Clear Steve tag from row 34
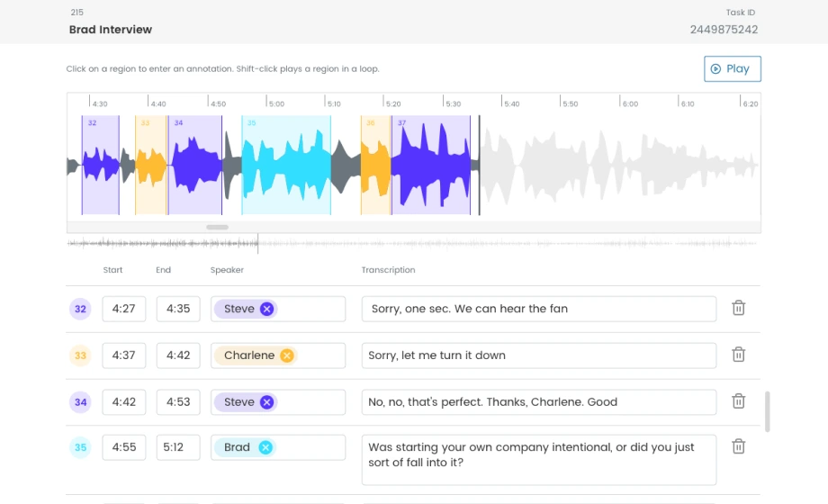This screenshot has width=828, height=504. pos(266,402)
